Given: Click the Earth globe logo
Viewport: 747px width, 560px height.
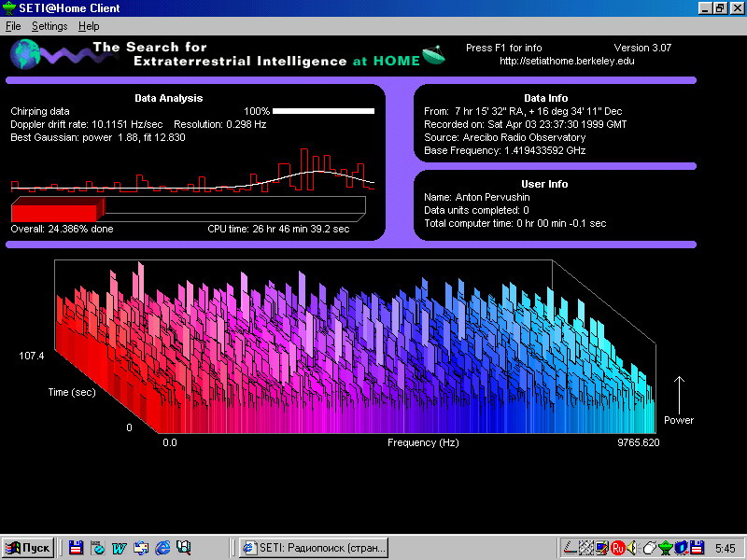Looking at the screenshot, I should 25,54.
